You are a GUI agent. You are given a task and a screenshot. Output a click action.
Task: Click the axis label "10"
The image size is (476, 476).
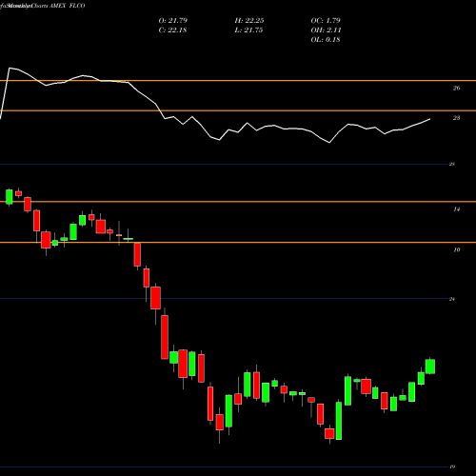(x=456, y=250)
